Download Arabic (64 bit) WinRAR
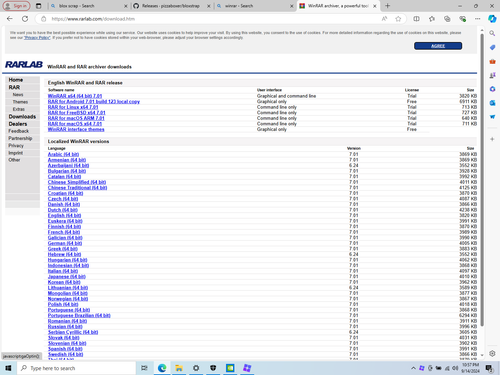The width and height of the screenshot is (500, 375). (63, 154)
